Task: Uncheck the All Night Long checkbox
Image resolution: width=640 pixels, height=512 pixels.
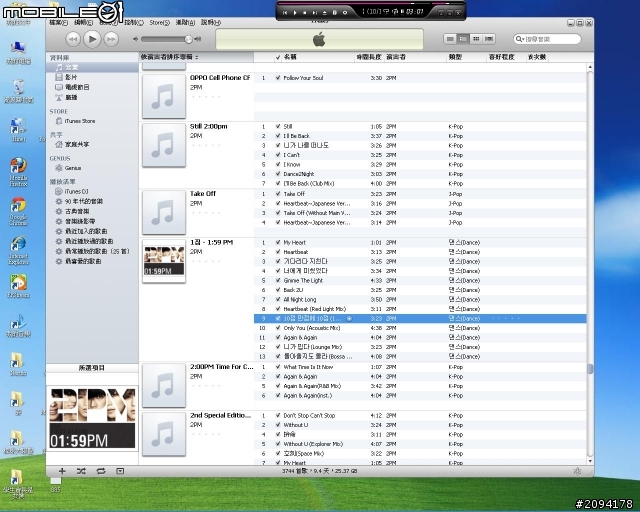Action: 278,300
